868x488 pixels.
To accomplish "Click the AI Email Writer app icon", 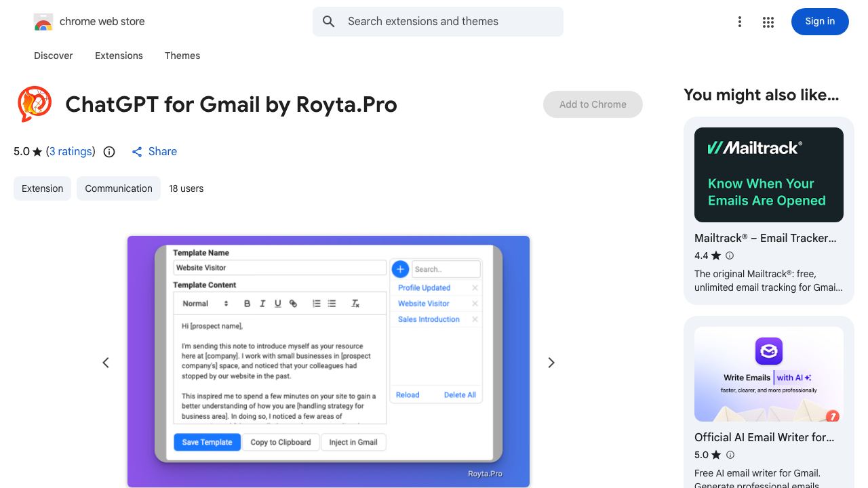I will 769,351.
